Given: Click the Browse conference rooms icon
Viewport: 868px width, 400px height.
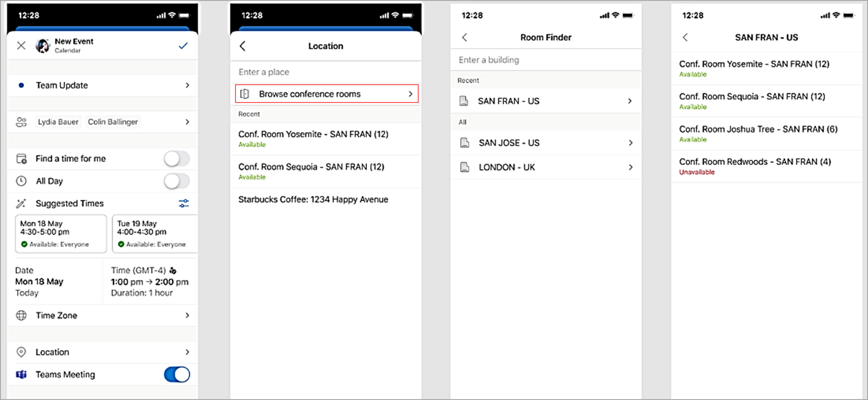Looking at the screenshot, I should pos(248,94).
